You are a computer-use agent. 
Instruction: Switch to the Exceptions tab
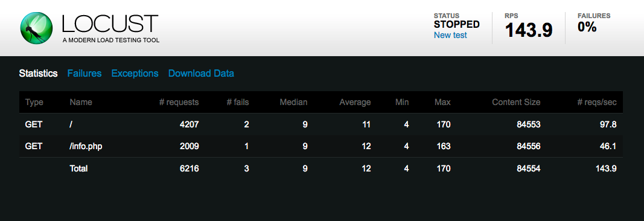135,74
